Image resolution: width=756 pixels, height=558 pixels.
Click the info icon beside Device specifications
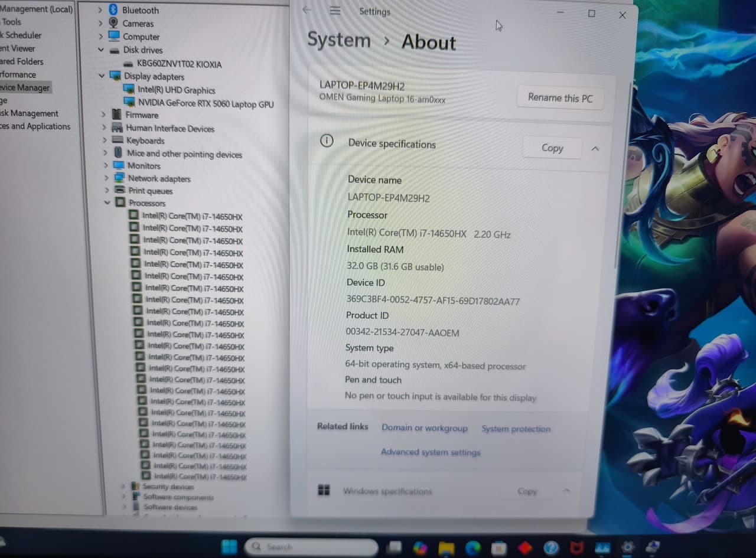pyautogui.click(x=327, y=141)
